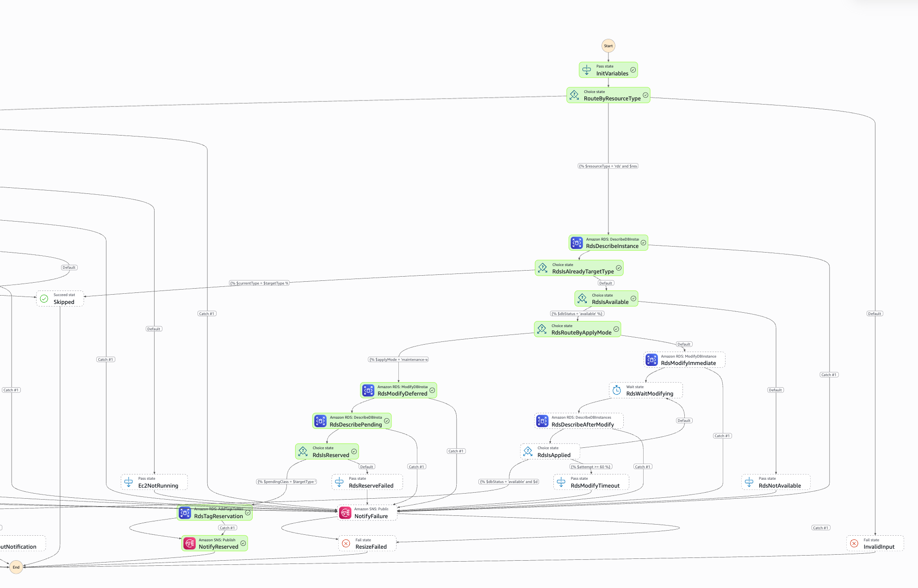The image size is (918, 588).
Task: Click the $applyMode maintenance-window condition label
Action: (x=398, y=359)
